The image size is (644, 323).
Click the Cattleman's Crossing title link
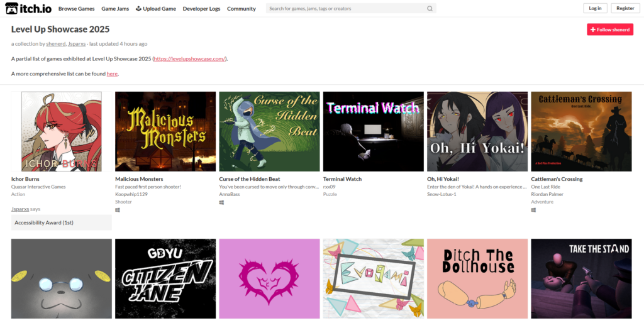point(557,179)
